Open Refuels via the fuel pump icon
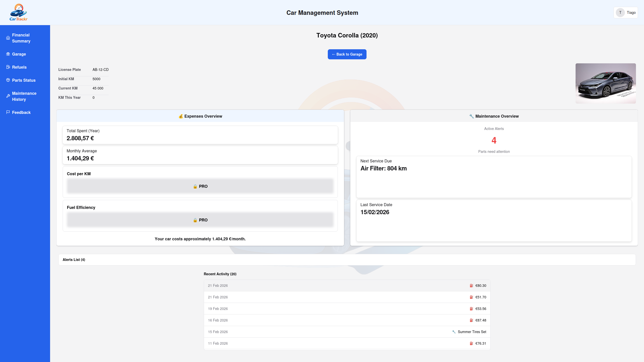This screenshot has width=644, height=362. coord(8,67)
